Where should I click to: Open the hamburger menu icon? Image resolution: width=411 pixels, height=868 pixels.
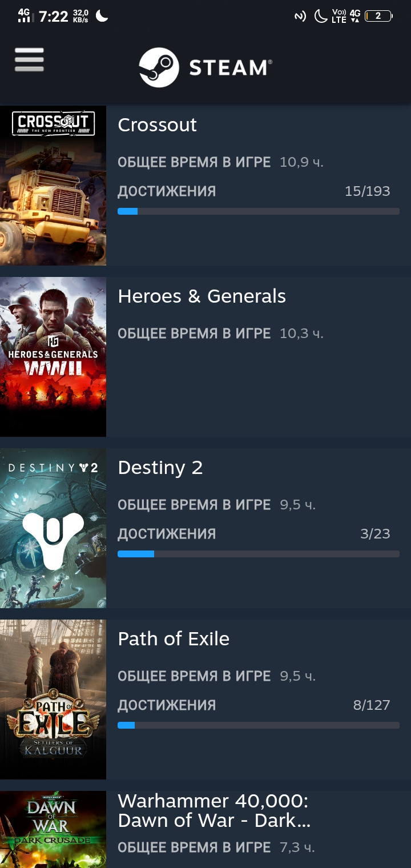(x=29, y=60)
